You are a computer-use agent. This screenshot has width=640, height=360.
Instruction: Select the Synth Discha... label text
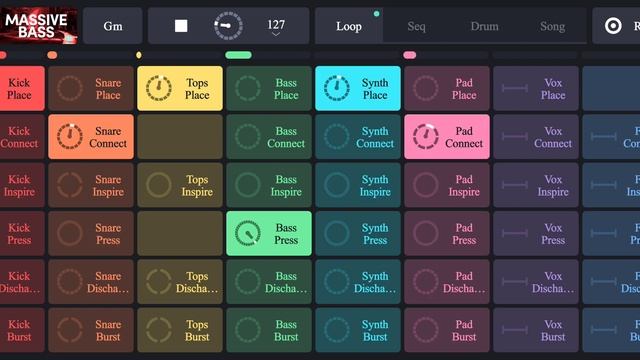click(x=375, y=282)
